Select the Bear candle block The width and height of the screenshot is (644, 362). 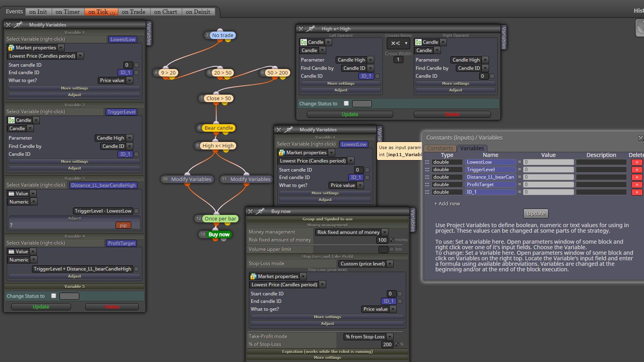218,128
